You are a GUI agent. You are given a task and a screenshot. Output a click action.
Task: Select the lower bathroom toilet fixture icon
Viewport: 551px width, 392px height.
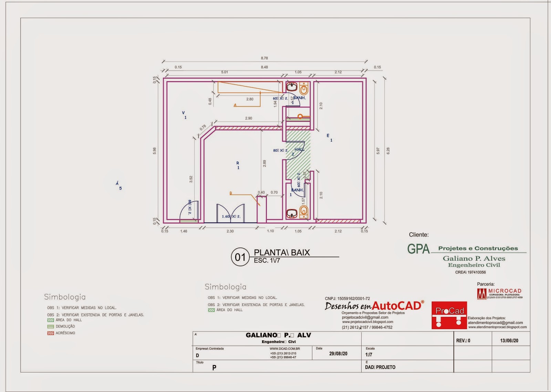304,212
